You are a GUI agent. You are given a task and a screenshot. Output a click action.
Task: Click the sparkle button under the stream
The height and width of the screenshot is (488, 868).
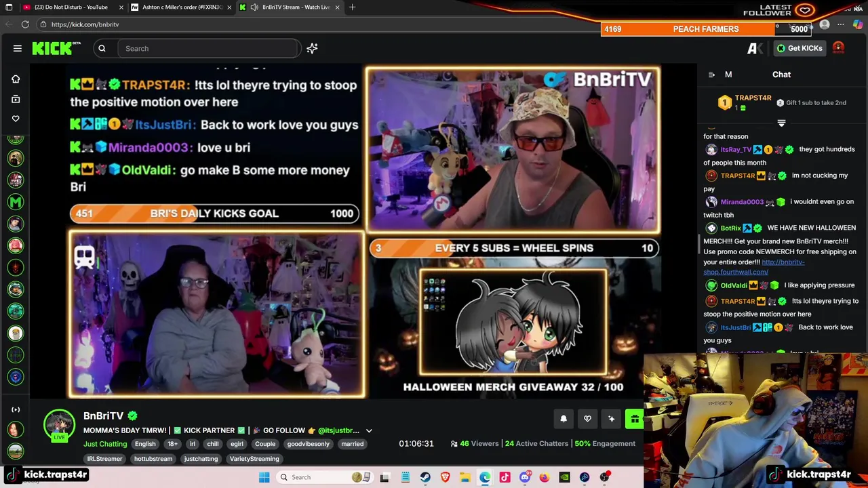[x=611, y=419]
